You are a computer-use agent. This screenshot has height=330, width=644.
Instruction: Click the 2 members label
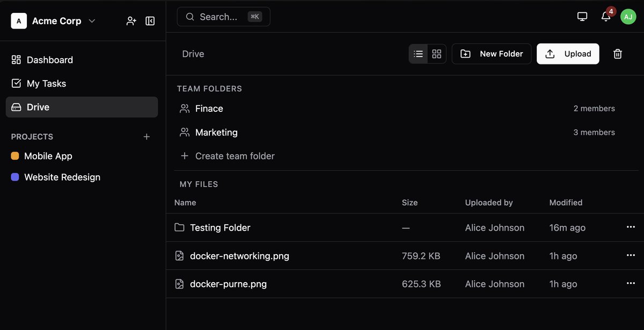click(594, 109)
